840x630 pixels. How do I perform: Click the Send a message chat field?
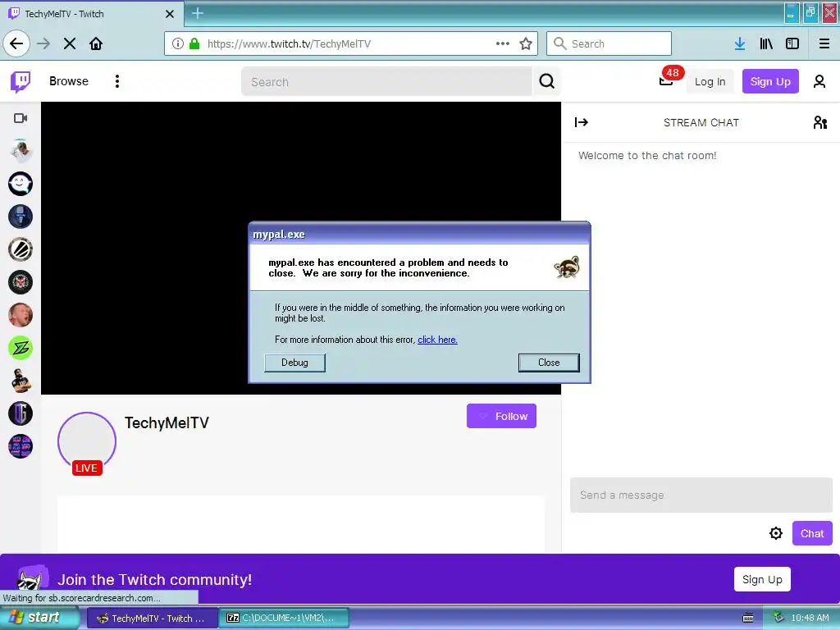701,495
